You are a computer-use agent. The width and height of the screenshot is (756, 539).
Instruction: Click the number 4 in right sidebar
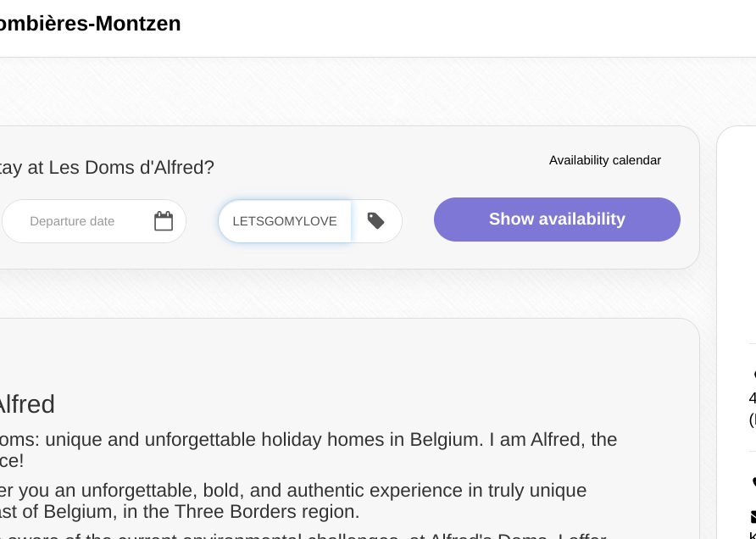coord(752,398)
